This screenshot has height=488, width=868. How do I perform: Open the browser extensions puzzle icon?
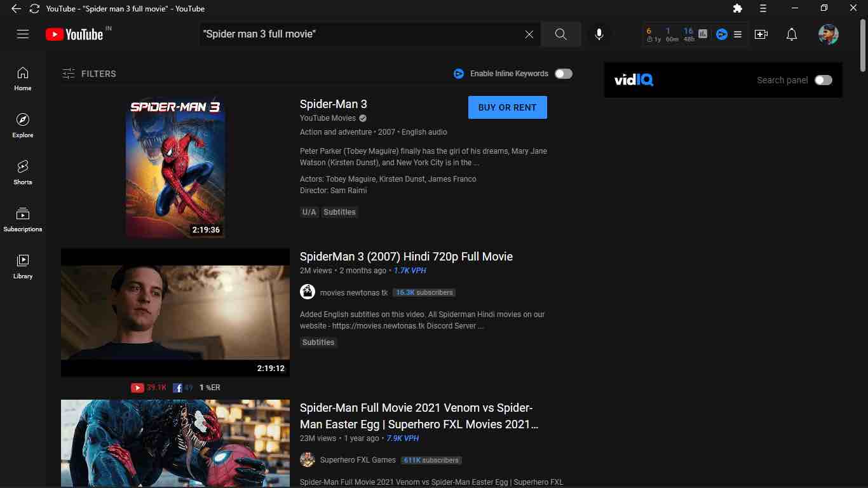tap(737, 8)
